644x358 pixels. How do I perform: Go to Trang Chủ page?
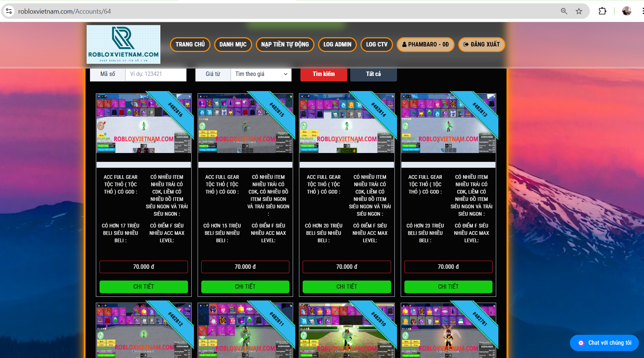tap(190, 45)
